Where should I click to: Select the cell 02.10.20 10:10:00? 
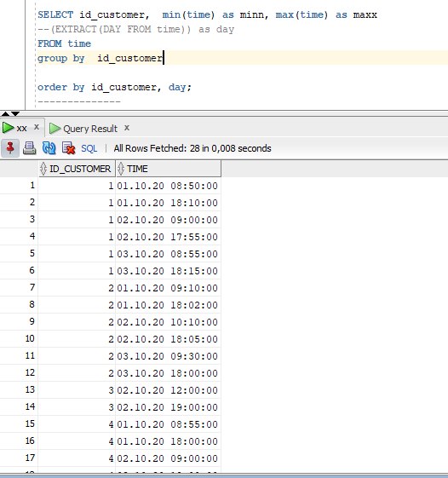(x=168, y=322)
